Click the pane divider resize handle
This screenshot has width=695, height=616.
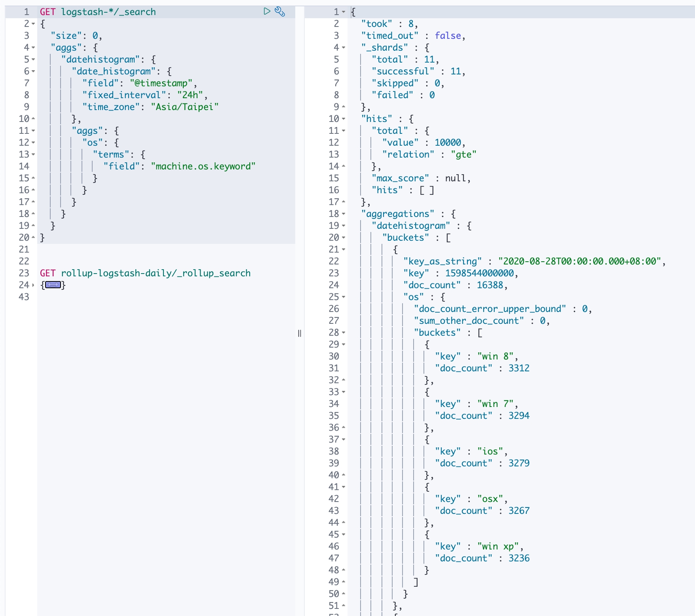tap(300, 333)
